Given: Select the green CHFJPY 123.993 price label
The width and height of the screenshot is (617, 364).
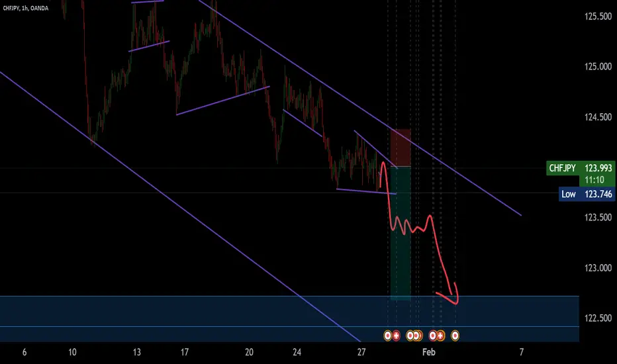Looking at the screenshot, I should click(581, 168).
